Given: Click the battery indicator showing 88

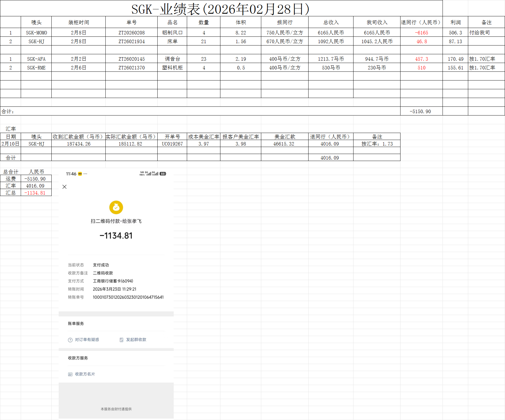Looking at the screenshot, I should [x=163, y=174].
